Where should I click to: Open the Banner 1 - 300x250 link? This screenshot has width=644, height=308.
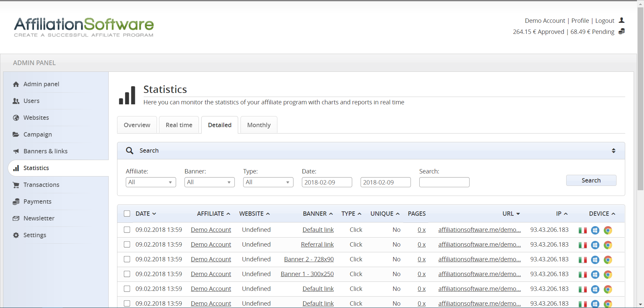tap(307, 274)
